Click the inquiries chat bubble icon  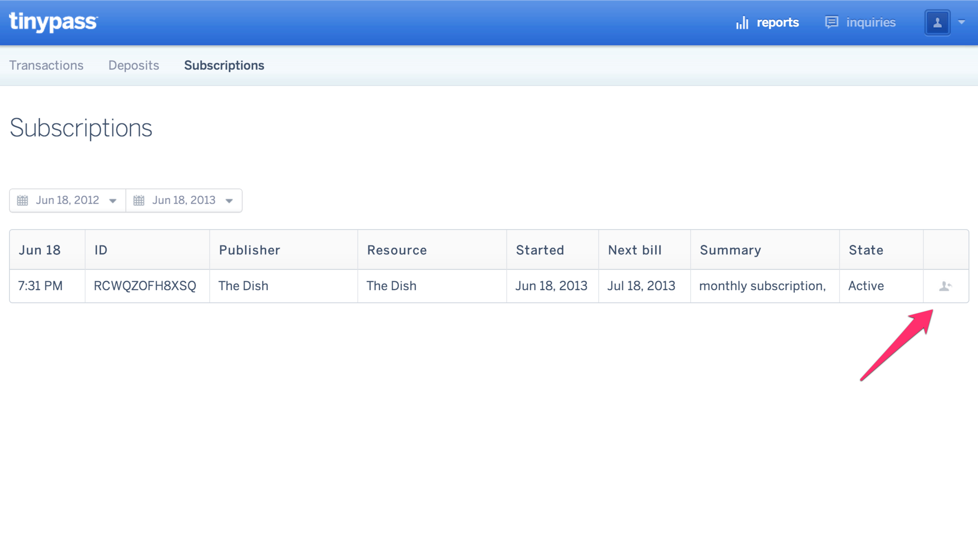tap(831, 22)
